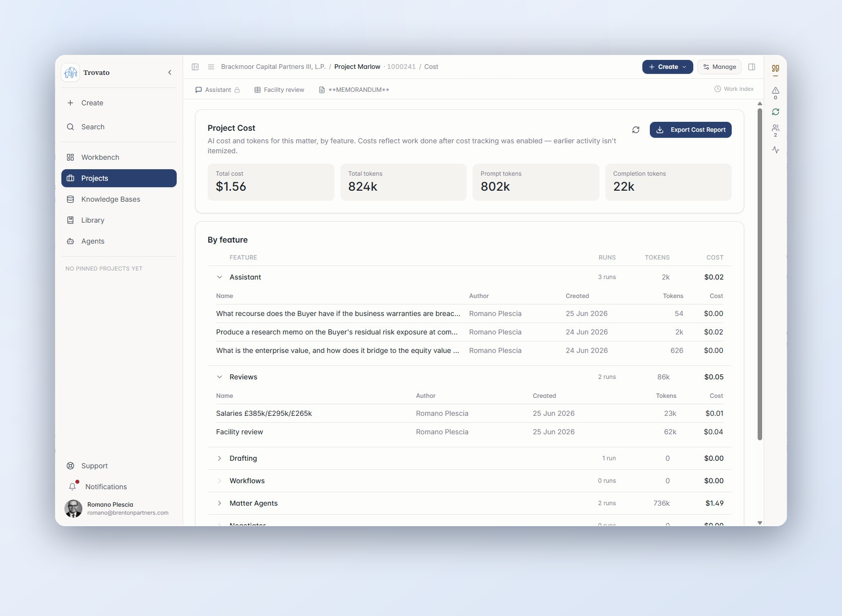Refresh the Project Cost data

point(636,130)
